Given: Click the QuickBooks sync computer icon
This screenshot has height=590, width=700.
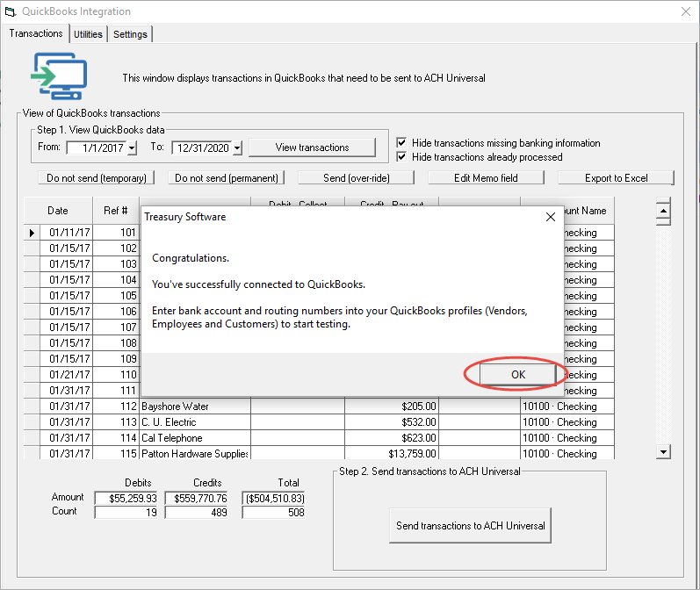Looking at the screenshot, I should (60, 76).
